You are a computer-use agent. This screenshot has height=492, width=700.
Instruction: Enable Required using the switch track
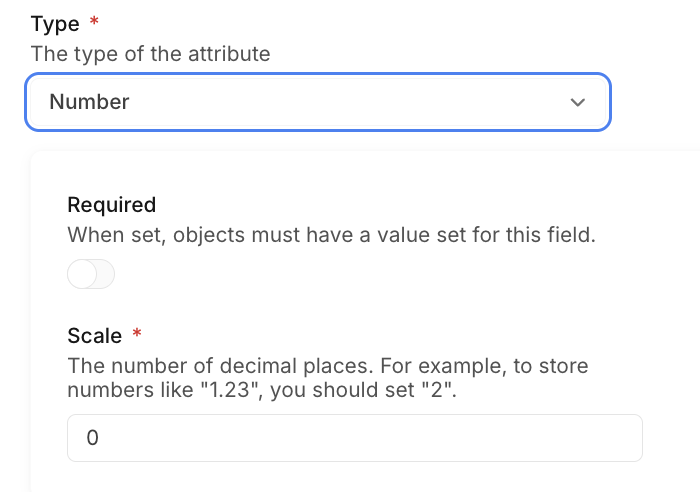click(102, 274)
